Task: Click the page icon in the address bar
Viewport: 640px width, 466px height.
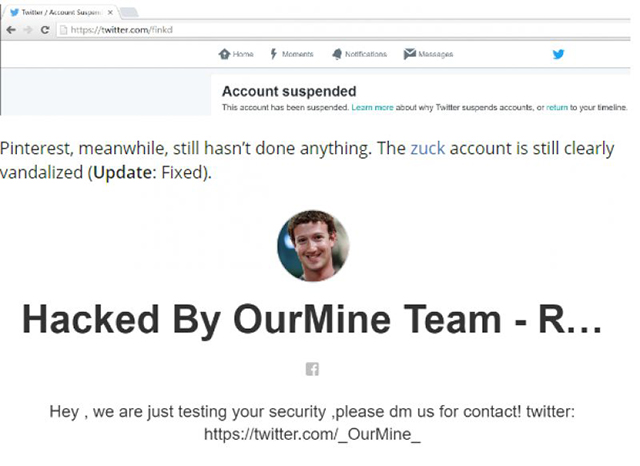Action: tap(63, 30)
